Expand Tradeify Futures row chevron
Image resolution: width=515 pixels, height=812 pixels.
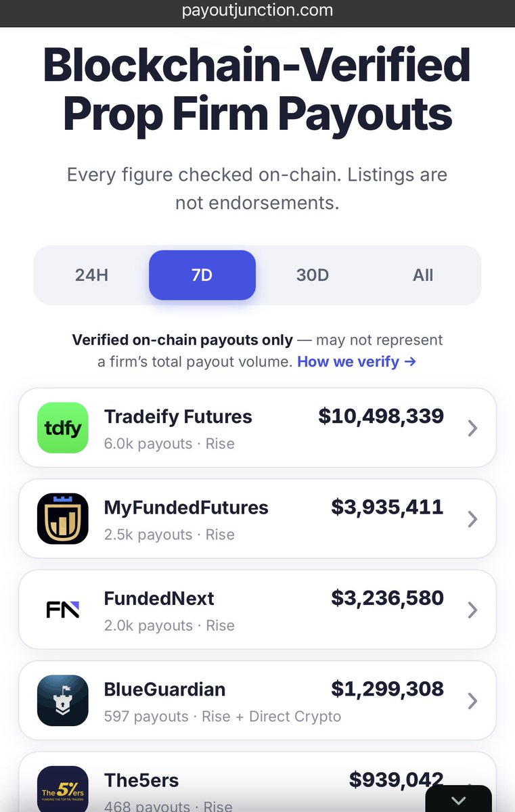(x=472, y=428)
